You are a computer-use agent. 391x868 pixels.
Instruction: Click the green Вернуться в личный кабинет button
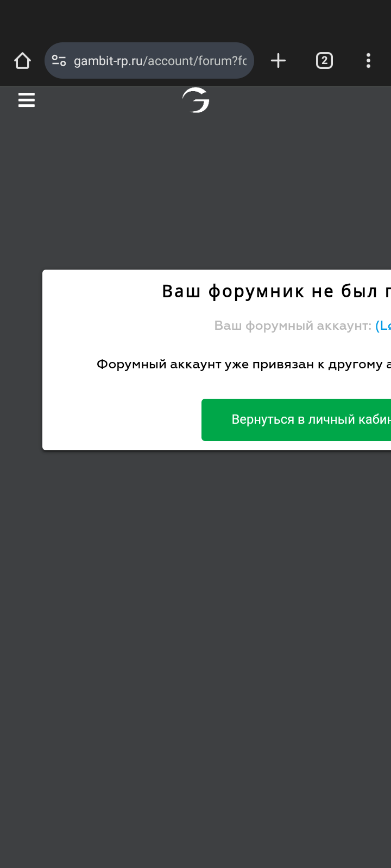(296, 420)
